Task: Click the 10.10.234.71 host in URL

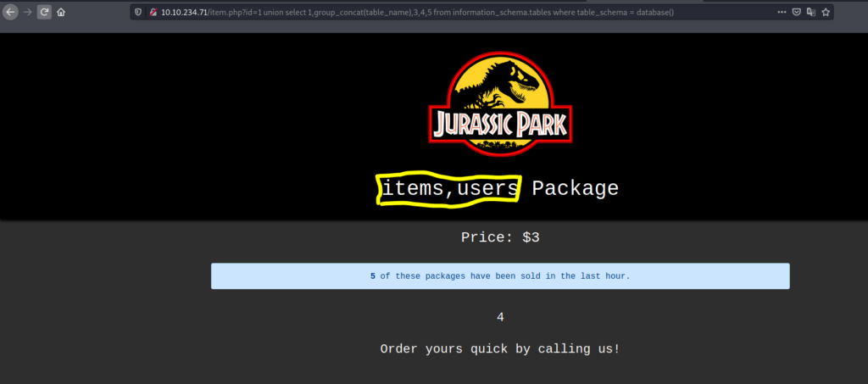Action: 185,13
